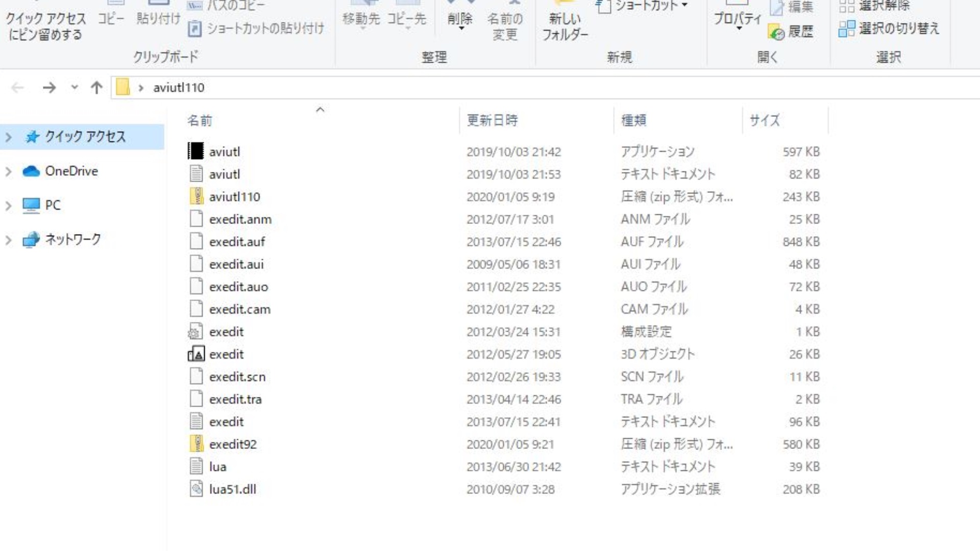Image resolution: width=980 pixels, height=551 pixels.
Task: Navigate up to parent folder
Action: [x=96, y=87]
